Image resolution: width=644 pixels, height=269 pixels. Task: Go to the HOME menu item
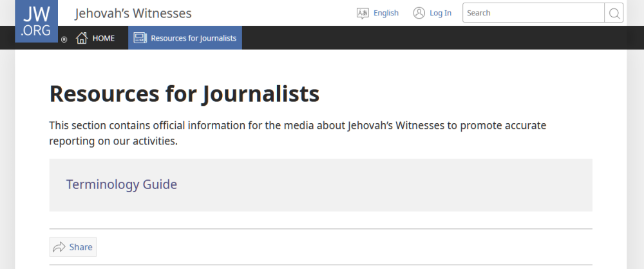[x=103, y=38]
